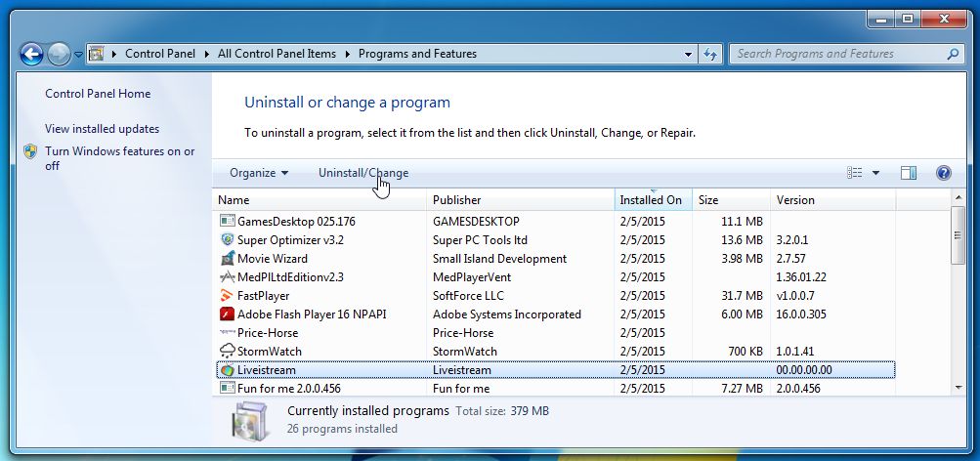Click the FastPlayer program icon
Viewport: 980px width, 461px height.
[x=228, y=296]
